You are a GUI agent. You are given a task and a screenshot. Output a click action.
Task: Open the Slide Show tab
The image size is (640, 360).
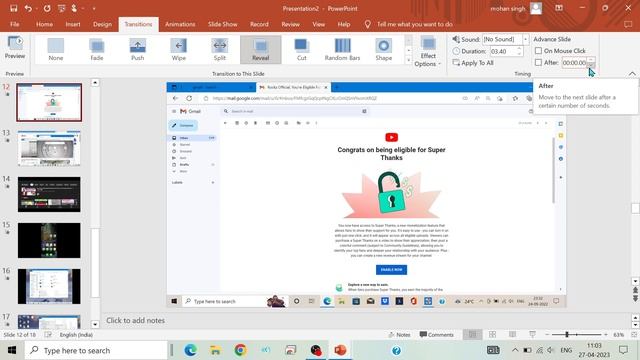point(222,24)
